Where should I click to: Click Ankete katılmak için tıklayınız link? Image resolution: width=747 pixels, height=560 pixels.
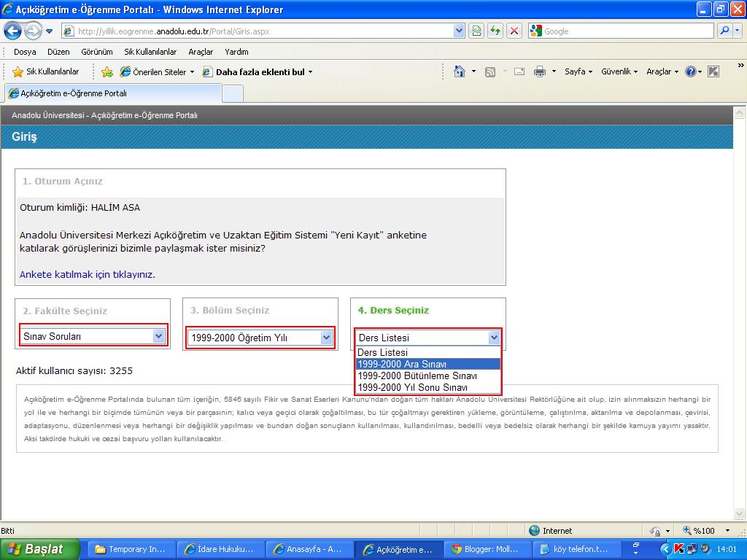[x=88, y=274]
